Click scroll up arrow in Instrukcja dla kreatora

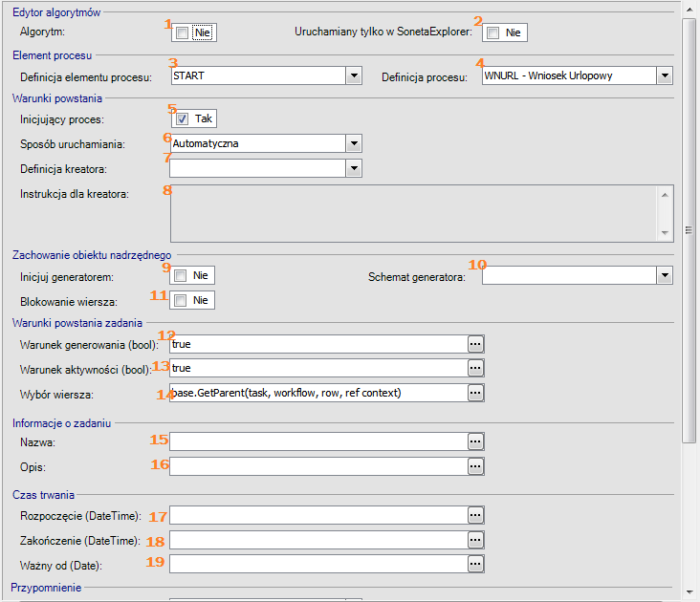pyautogui.click(x=665, y=195)
